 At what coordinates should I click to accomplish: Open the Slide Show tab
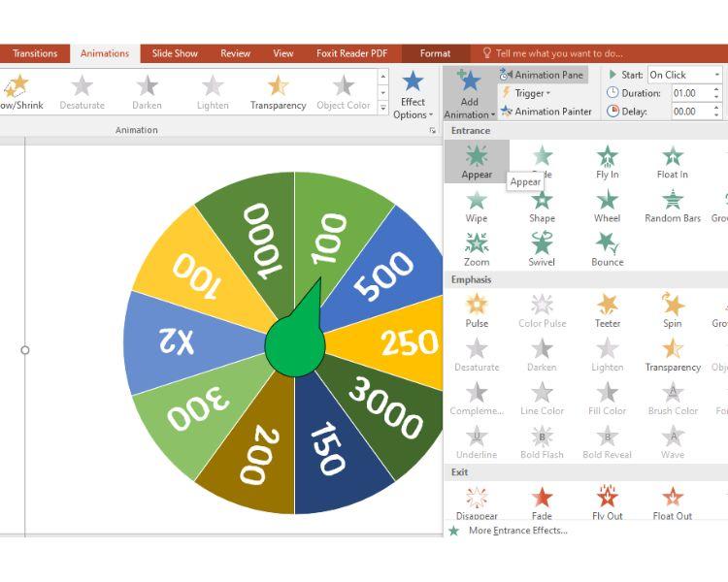point(175,53)
